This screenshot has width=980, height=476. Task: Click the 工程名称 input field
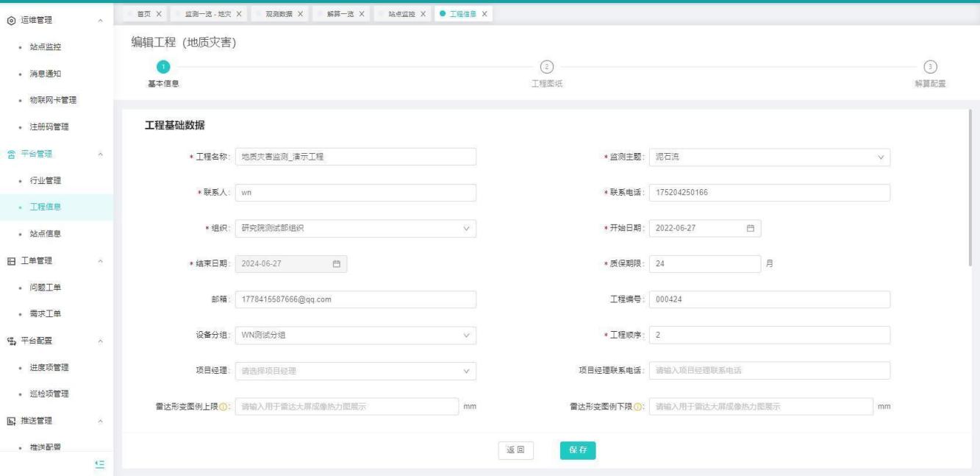pos(355,157)
